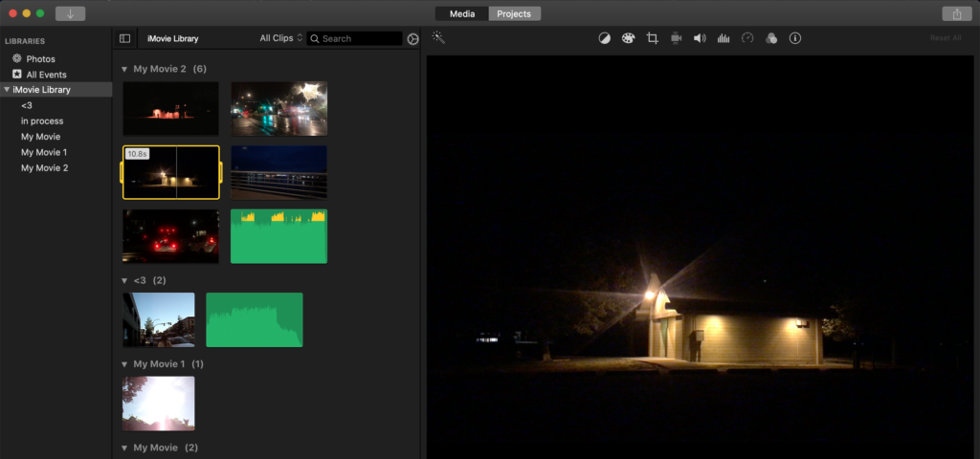Image resolution: width=980 pixels, height=459 pixels.
Task: Switch to the Media tab
Action: (462, 13)
